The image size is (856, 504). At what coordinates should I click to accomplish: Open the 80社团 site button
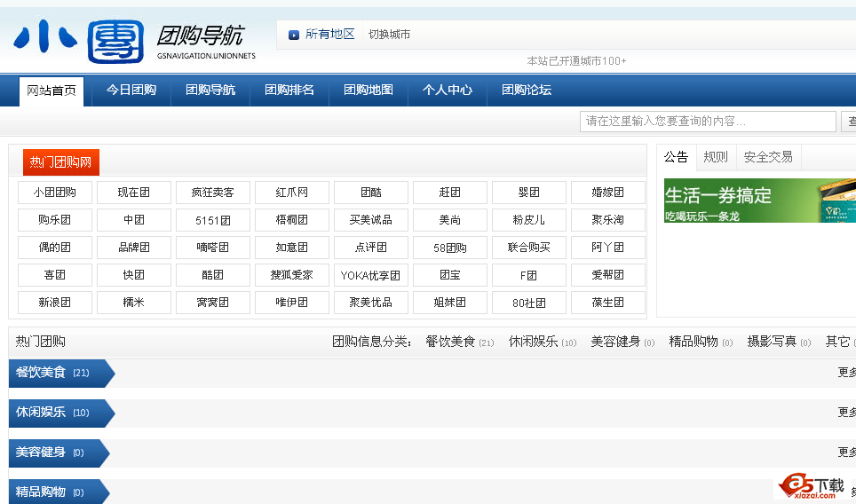[529, 303]
